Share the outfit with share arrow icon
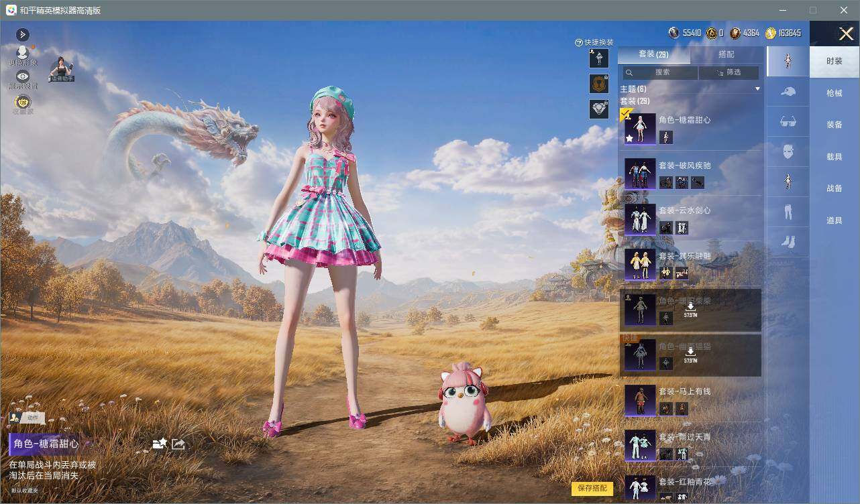The width and height of the screenshot is (860, 504). pos(178,444)
